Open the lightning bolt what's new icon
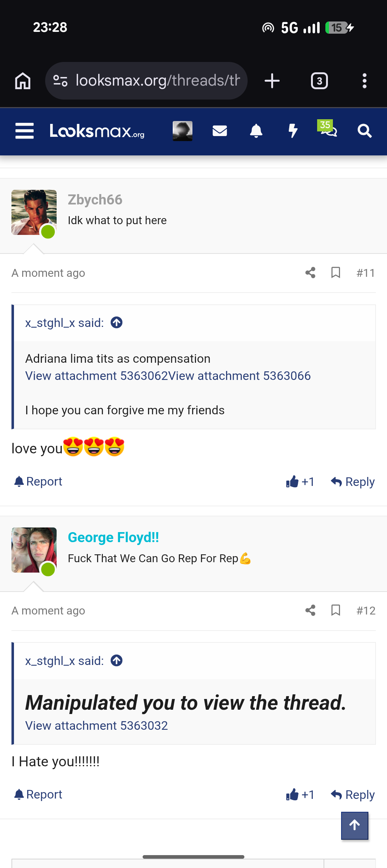Viewport: 387px width, 868px height. click(x=293, y=131)
